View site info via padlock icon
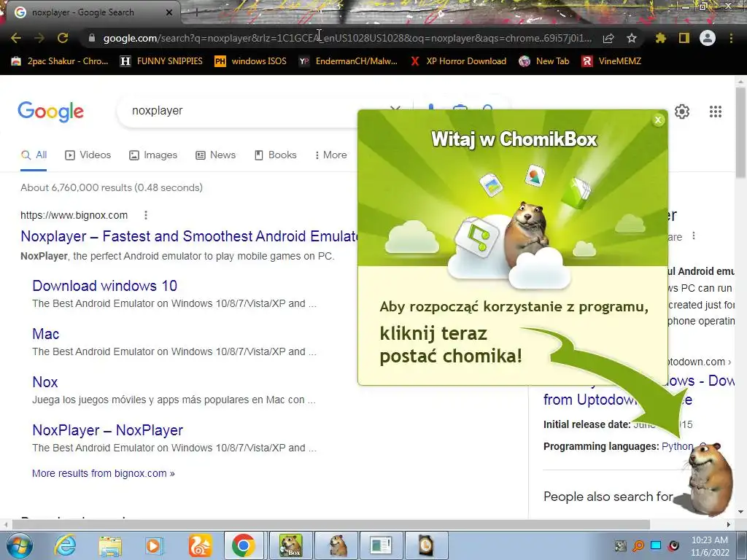Viewport: 747px width, 560px height. (x=92, y=38)
